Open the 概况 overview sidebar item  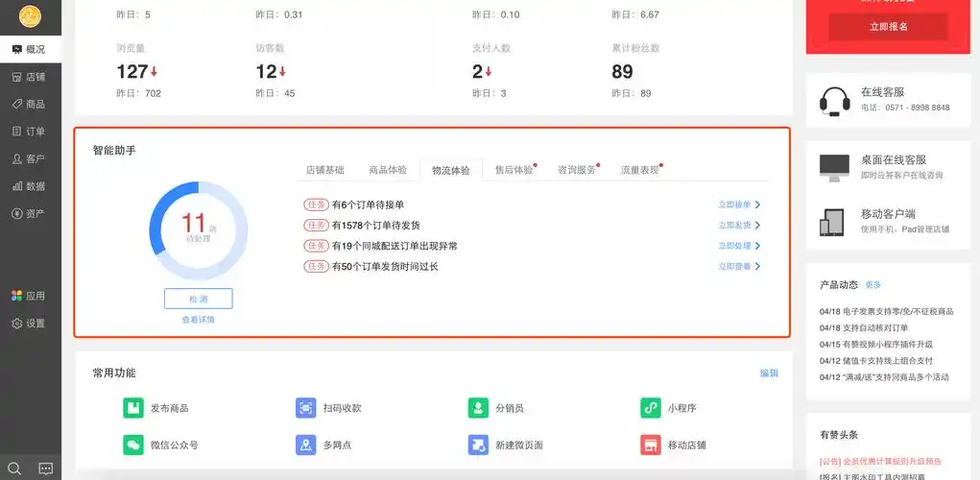[x=31, y=49]
